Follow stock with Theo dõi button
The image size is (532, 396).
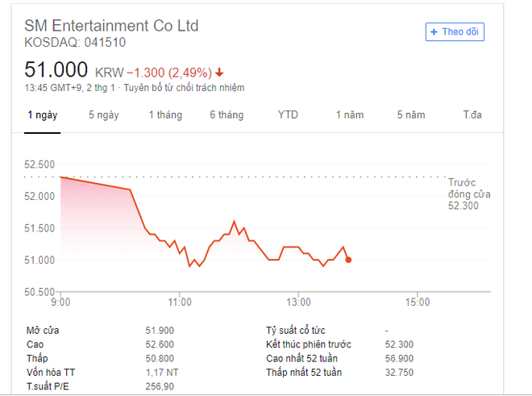click(x=455, y=32)
